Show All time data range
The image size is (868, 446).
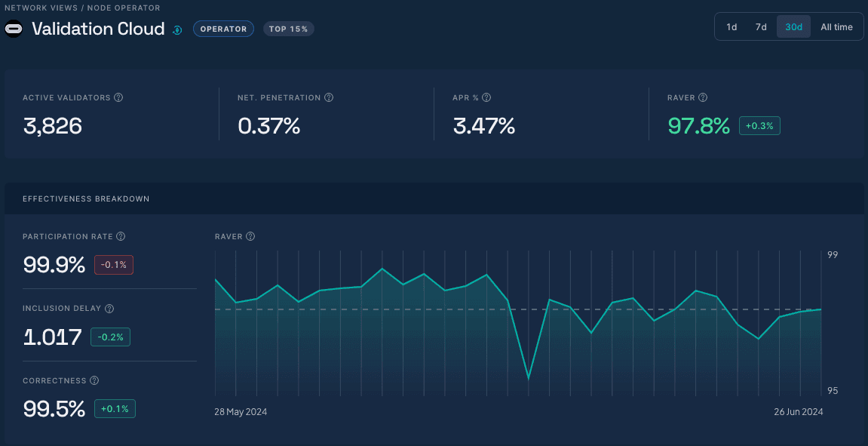coord(836,27)
